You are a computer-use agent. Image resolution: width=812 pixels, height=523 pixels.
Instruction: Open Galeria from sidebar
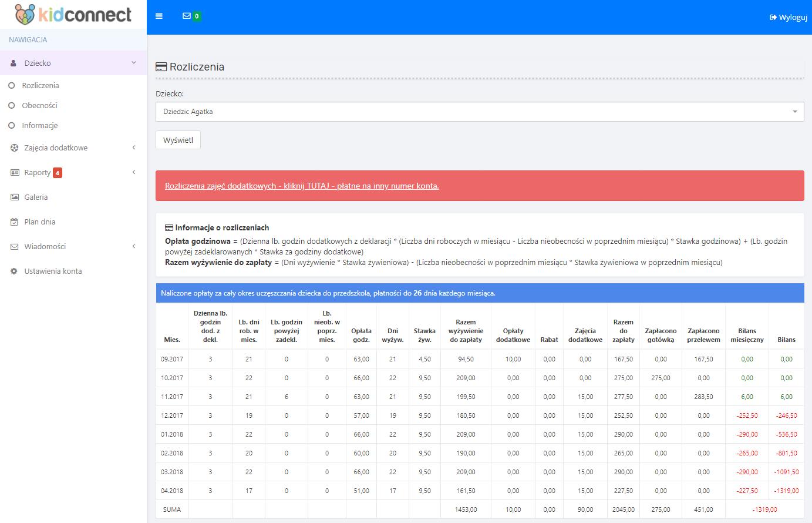(36, 197)
